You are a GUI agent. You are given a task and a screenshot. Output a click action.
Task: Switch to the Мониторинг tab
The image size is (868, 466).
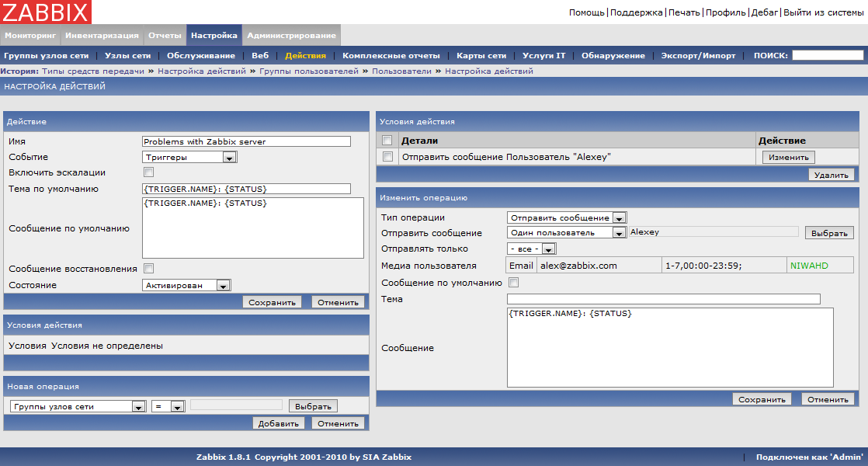[x=30, y=36]
